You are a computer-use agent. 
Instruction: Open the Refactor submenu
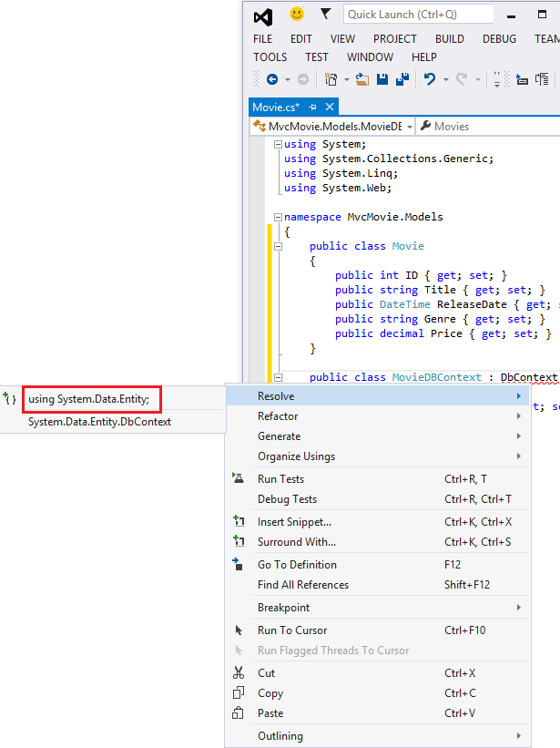tap(378, 416)
